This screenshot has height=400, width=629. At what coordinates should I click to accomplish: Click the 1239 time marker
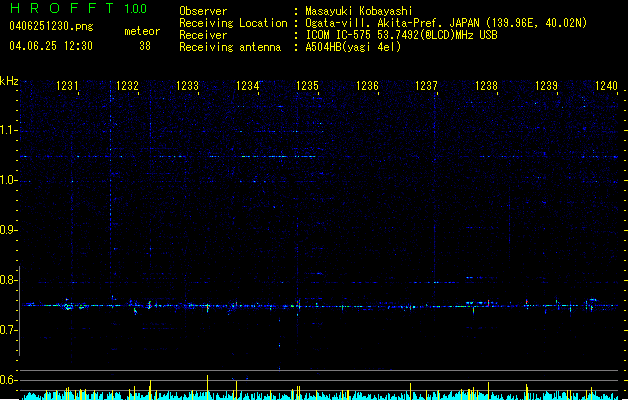547,86
